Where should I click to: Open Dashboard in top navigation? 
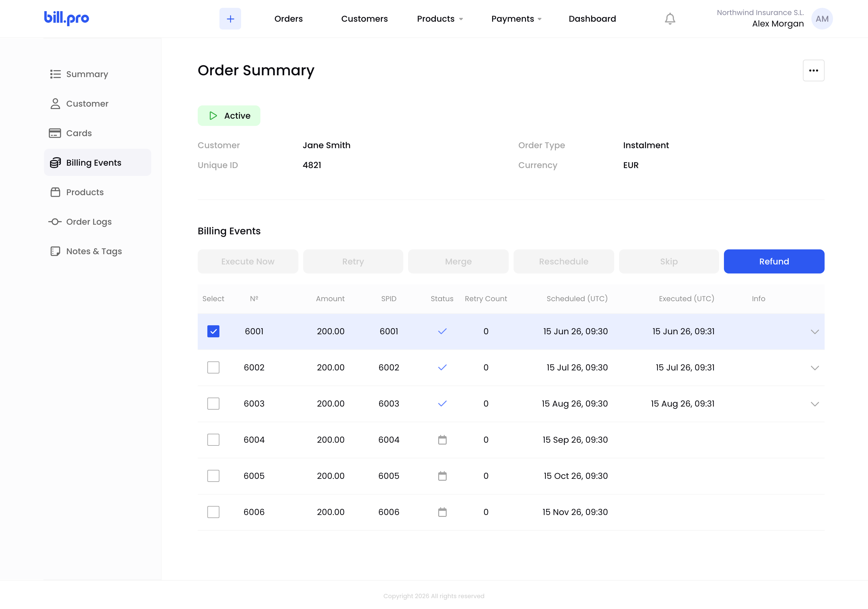pos(593,19)
